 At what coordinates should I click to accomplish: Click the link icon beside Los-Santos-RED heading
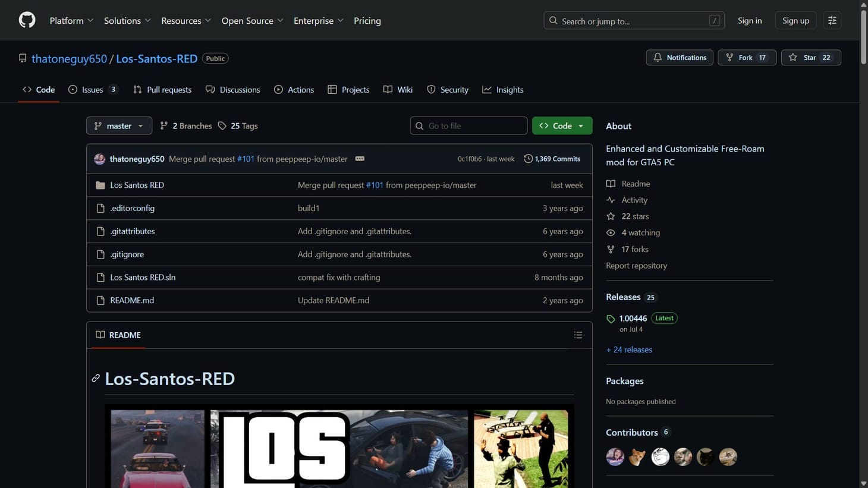pyautogui.click(x=96, y=378)
